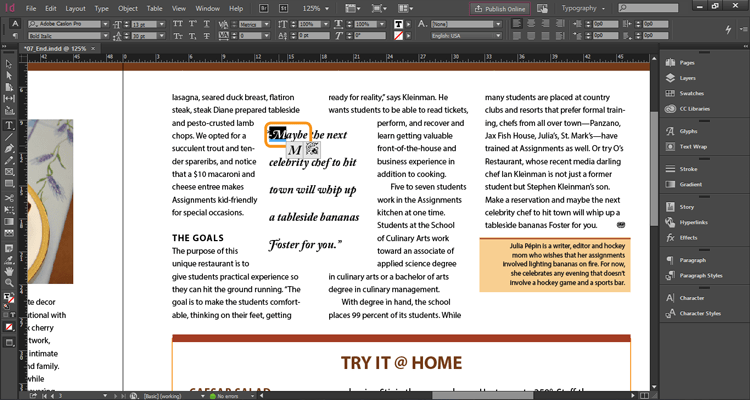Open the Table menu
Image resolution: width=750 pixels, height=400 pixels.
[154, 9]
